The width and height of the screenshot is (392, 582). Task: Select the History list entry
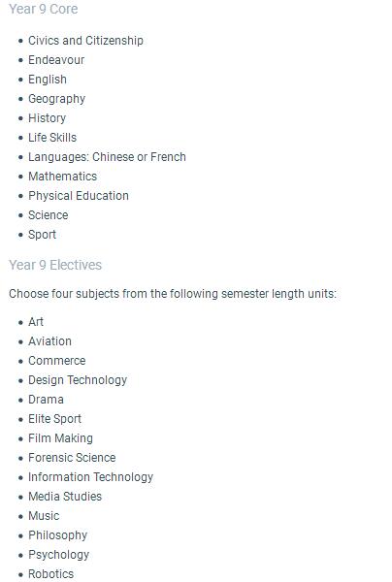pyautogui.click(x=48, y=118)
